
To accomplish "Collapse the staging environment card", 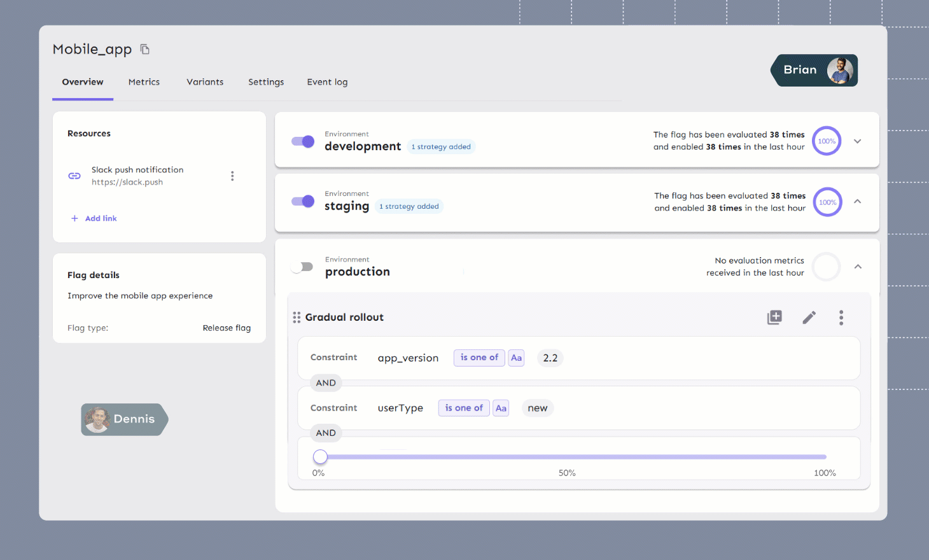I will click(857, 202).
